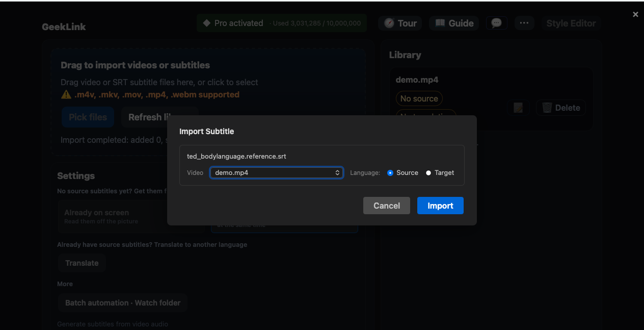Click Pick files button
The height and width of the screenshot is (330, 644).
click(x=88, y=117)
